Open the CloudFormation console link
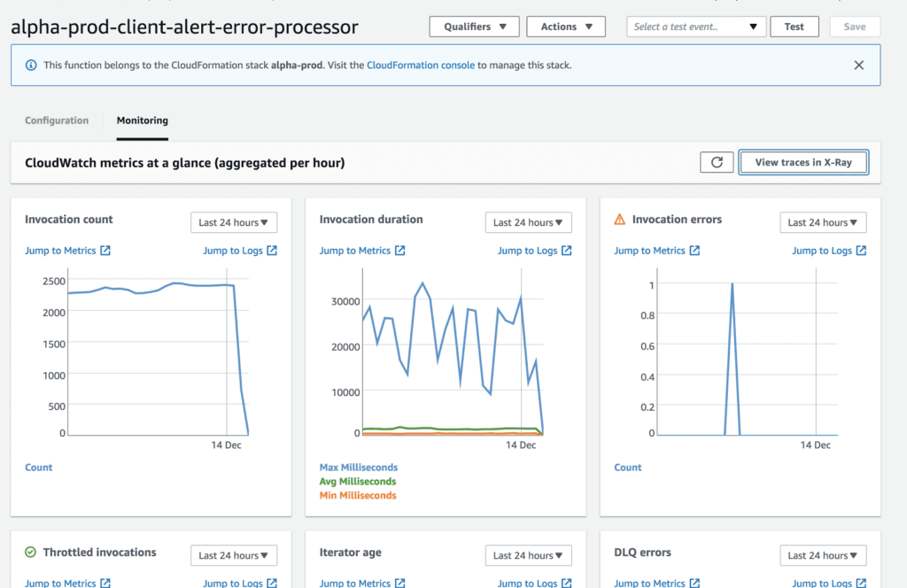907x588 pixels. click(421, 66)
